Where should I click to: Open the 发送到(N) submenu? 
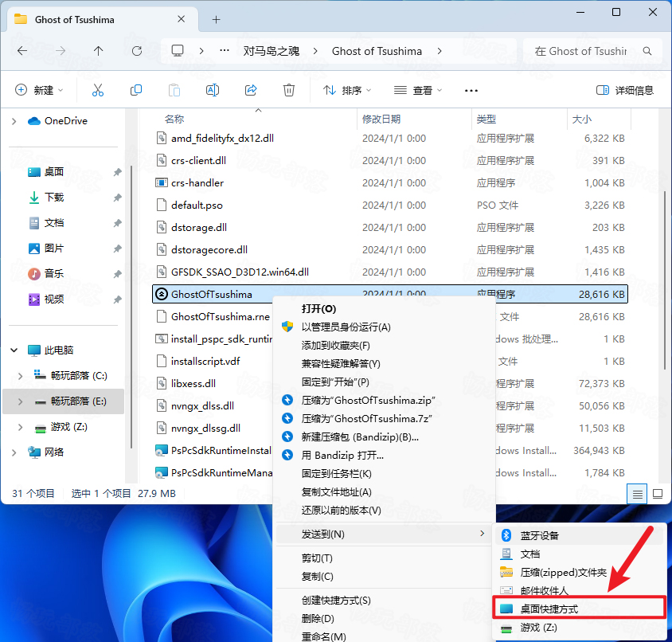(x=384, y=534)
